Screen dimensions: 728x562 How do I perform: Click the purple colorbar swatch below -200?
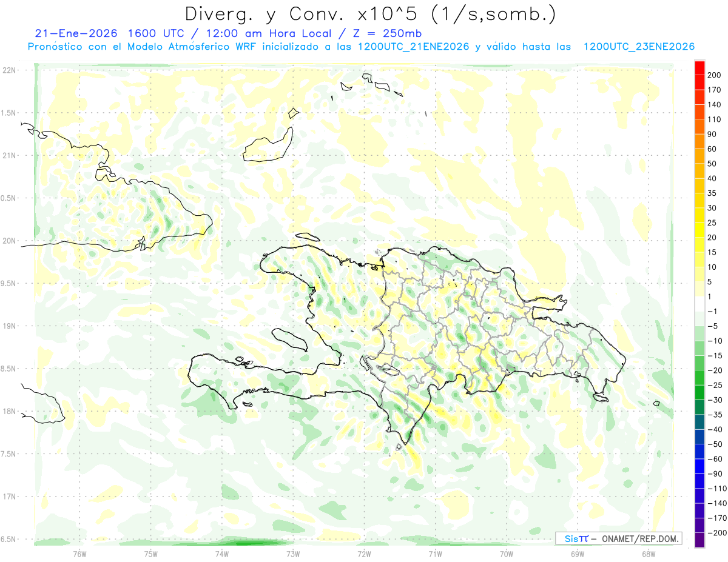click(x=699, y=540)
